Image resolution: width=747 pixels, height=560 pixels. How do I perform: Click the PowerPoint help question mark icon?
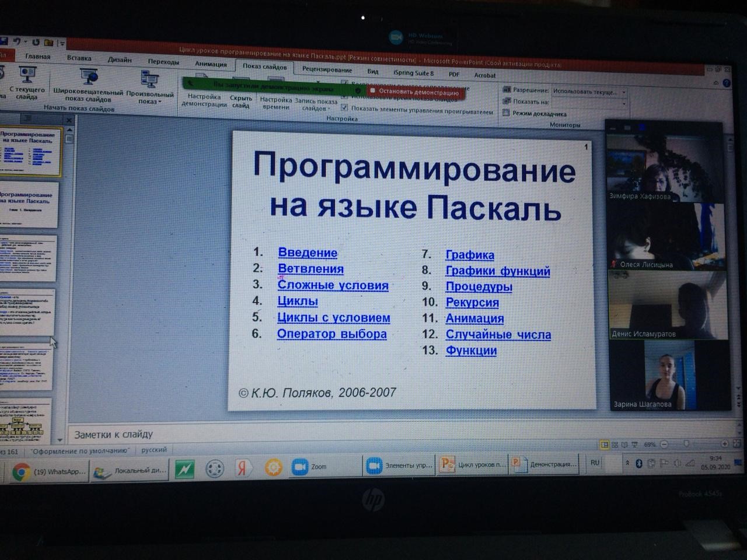coord(727,83)
